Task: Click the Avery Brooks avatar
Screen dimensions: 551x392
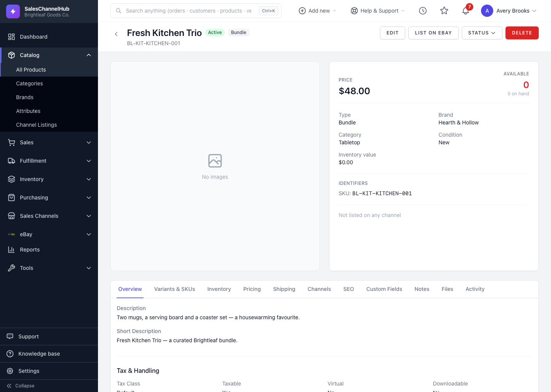Action: (x=487, y=11)
